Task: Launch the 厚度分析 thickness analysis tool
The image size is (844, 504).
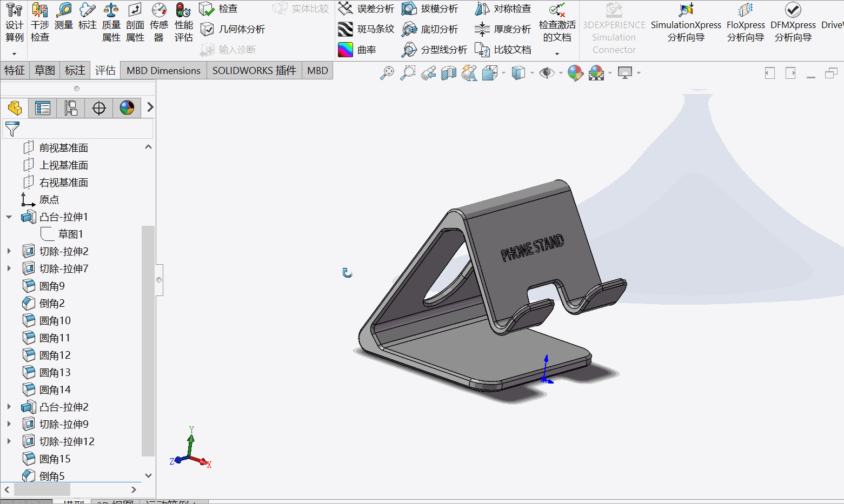Action: (x=482, y=29)
